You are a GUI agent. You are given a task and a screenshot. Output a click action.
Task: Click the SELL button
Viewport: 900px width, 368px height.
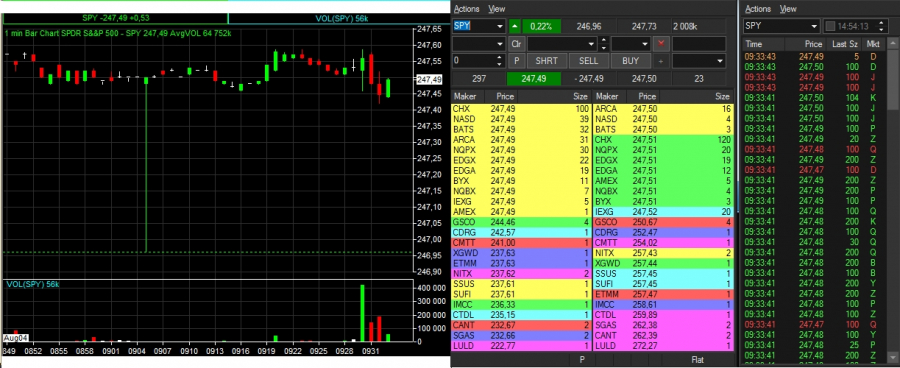pos(588,61)
